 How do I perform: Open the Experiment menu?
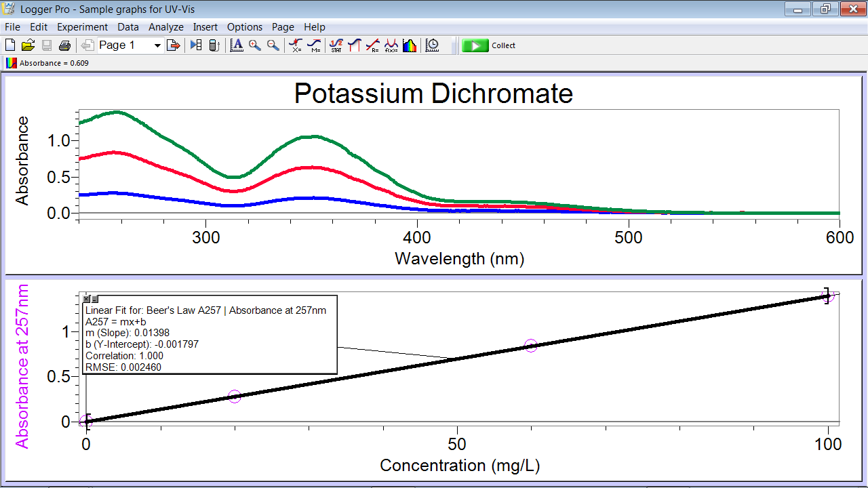point(82,27)
